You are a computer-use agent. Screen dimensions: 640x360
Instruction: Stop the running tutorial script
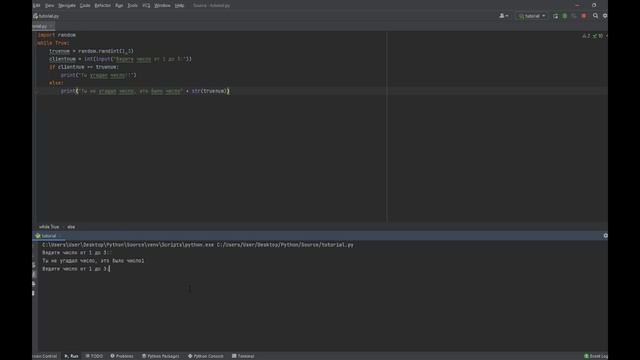click(584, 16)
